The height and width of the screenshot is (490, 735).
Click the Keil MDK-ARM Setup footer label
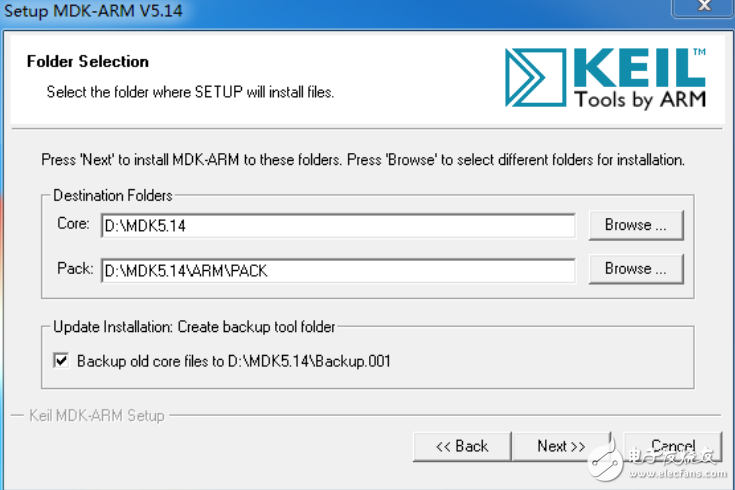point(97,415)
